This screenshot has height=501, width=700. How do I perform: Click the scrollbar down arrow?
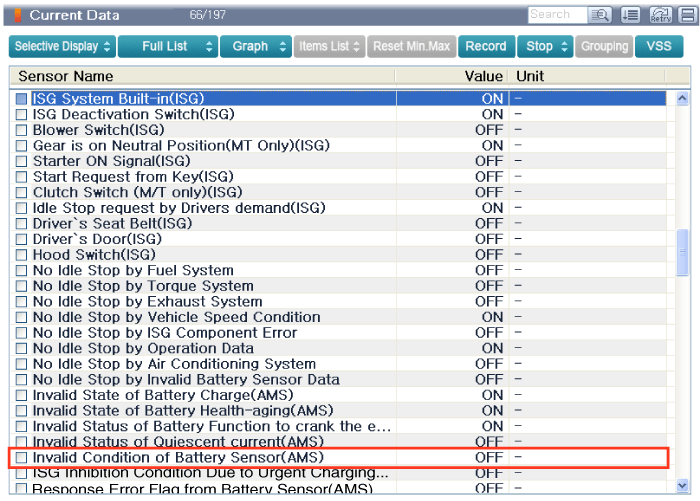(683, 486)
